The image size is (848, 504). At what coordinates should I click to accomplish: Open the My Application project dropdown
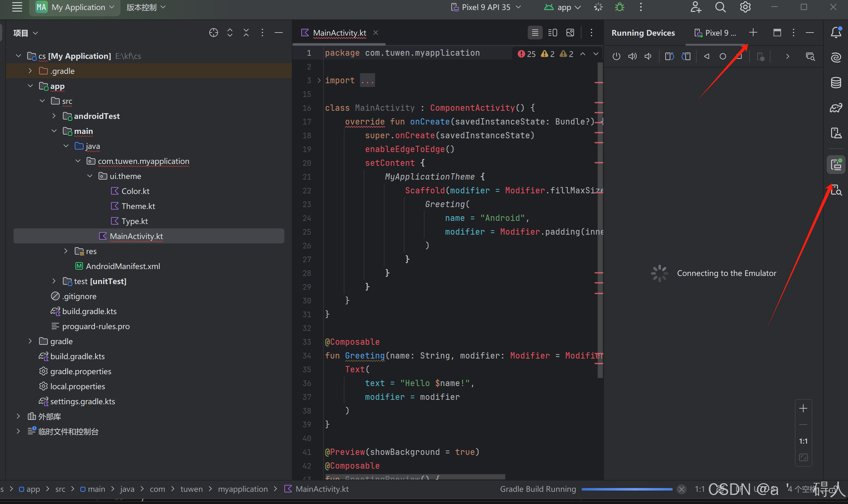[x=75, y=7]
